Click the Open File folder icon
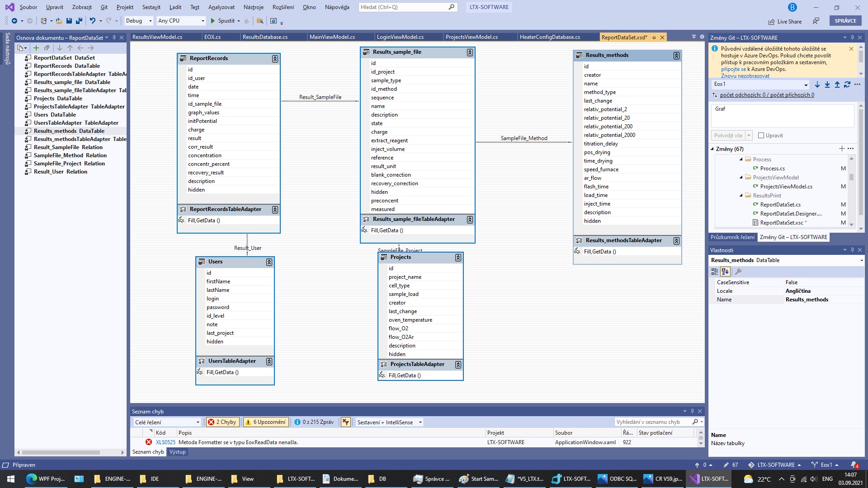 coord(59,21)
